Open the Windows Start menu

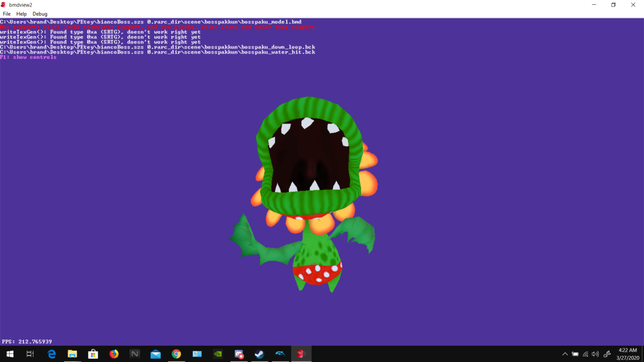coord(10,354)
